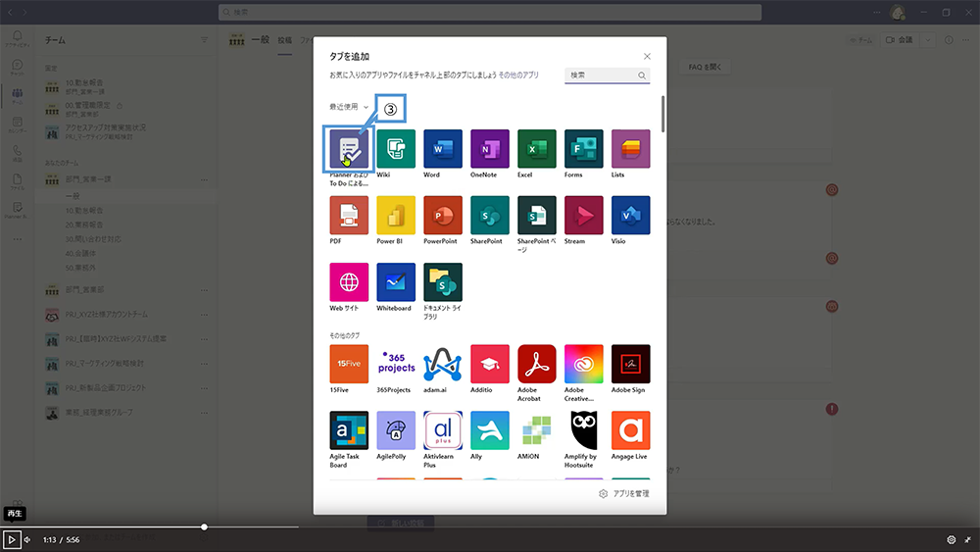Open アプリを管理 settings
Image resolution: width=980 pixels, height=552 pixels.
tap(623, 494)
